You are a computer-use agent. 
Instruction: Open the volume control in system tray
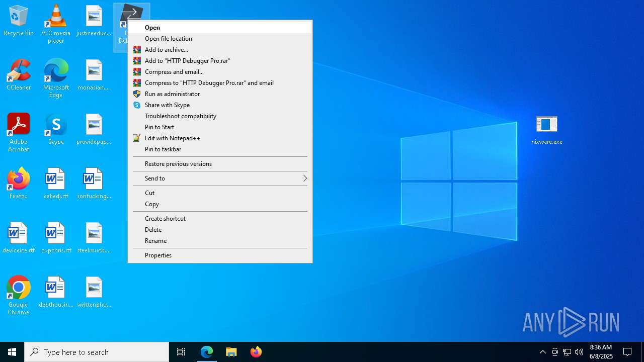point(579,352)
